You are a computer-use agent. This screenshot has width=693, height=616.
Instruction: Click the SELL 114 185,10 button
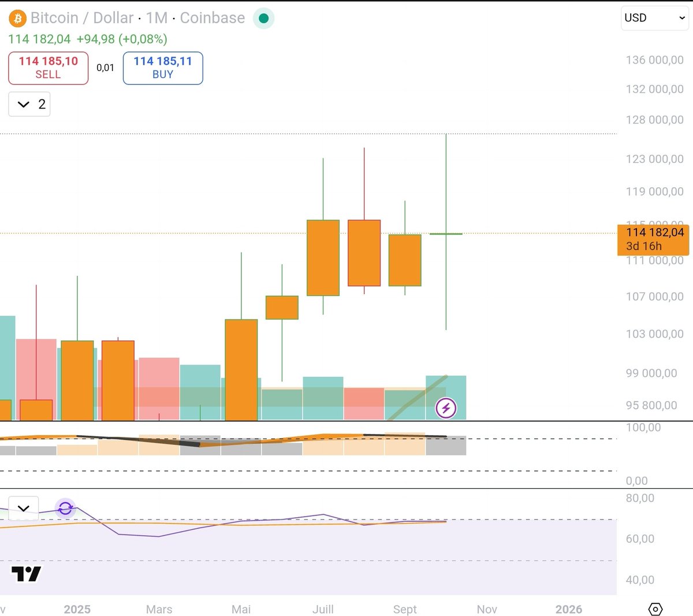coord(49,68)
